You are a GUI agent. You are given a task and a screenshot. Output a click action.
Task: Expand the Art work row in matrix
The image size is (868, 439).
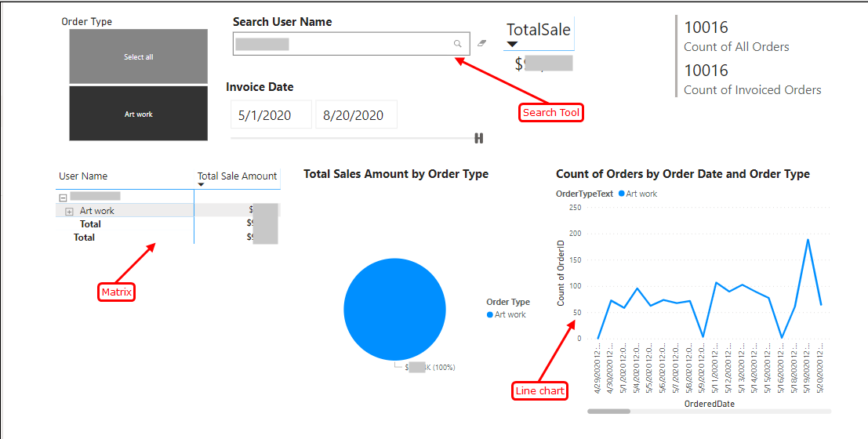(69, 211)
